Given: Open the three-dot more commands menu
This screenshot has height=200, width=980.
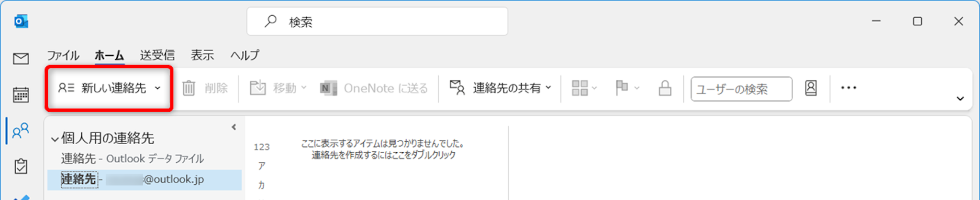Looking at the screenshot, I should click(x=848, y=88).
